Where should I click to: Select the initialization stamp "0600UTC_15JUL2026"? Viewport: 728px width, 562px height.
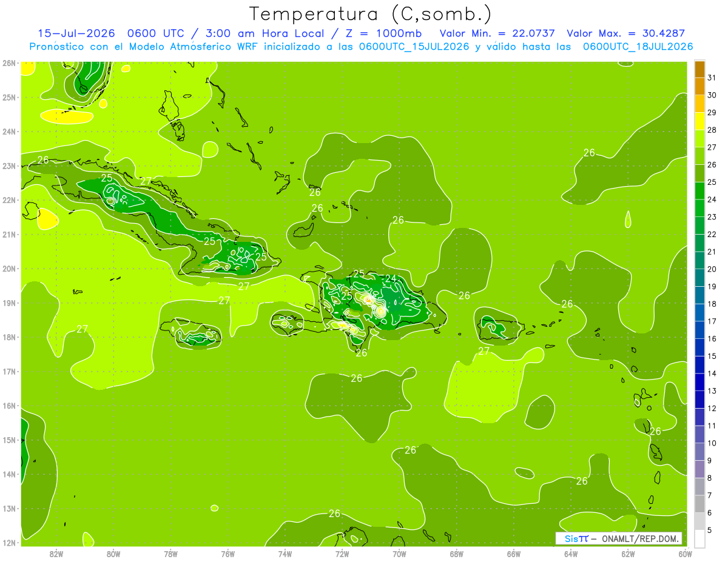pos(414,47)
